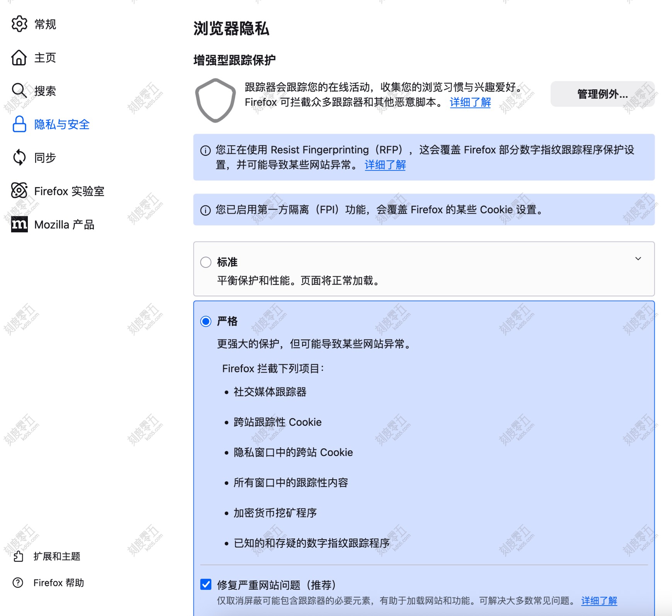Screen dimensions: 672x616
Task: Open General settings via the gear icon
Action: [x=20, y=24]
